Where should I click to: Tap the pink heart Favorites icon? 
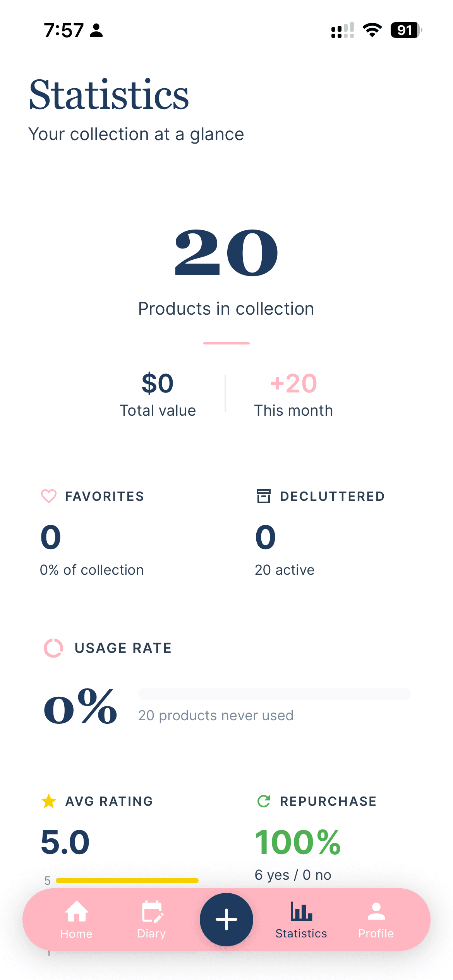coord(48,496)
